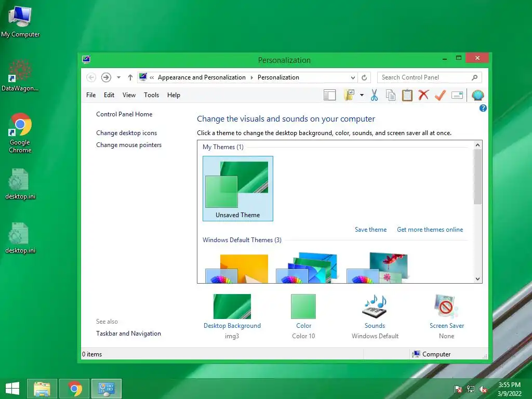The height and width of the screenshot is (399, 532).
Task: Click the muted volume tray icon
Action: tap(483, 389)
